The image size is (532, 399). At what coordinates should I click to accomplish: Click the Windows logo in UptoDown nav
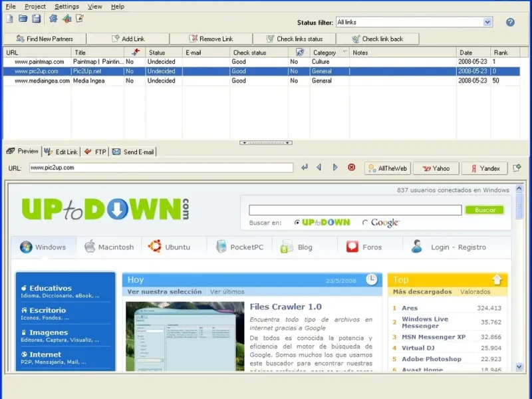pos(26,247)
